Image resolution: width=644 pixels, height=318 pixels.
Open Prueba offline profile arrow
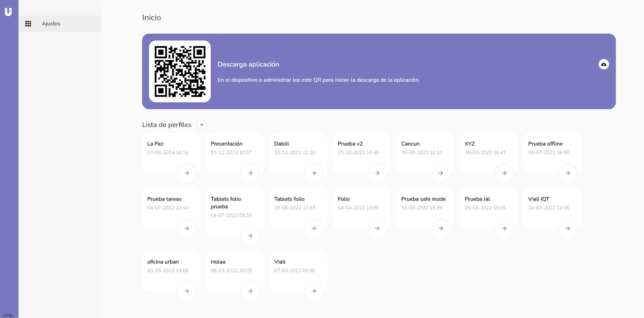(x=568, y=173)
